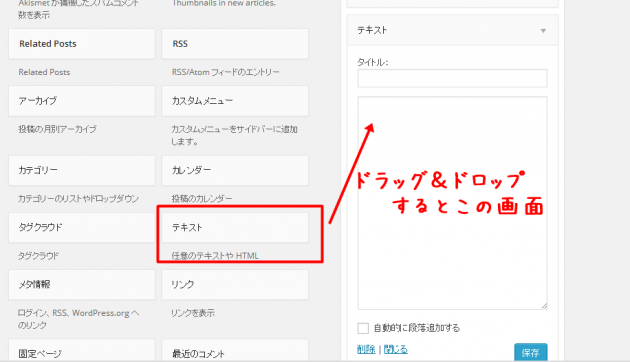
Task: Select the メタ情報 widget
Action: pyautogui.click(x=82, y=284)
